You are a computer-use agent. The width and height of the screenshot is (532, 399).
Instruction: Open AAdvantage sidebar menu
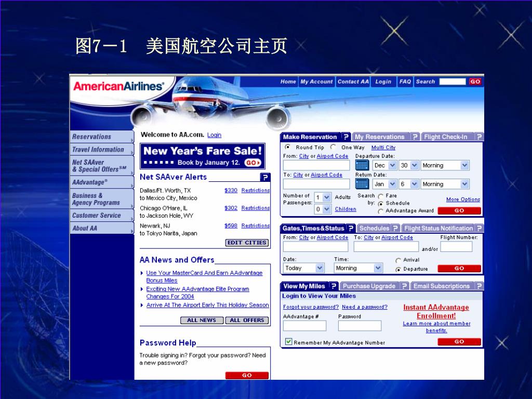[102, 182]
